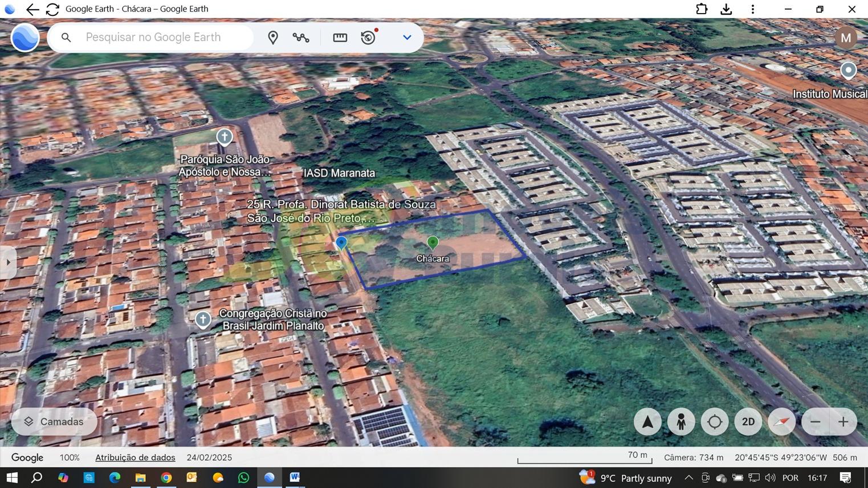Select the green Chácara placemark

pos(433,243)
